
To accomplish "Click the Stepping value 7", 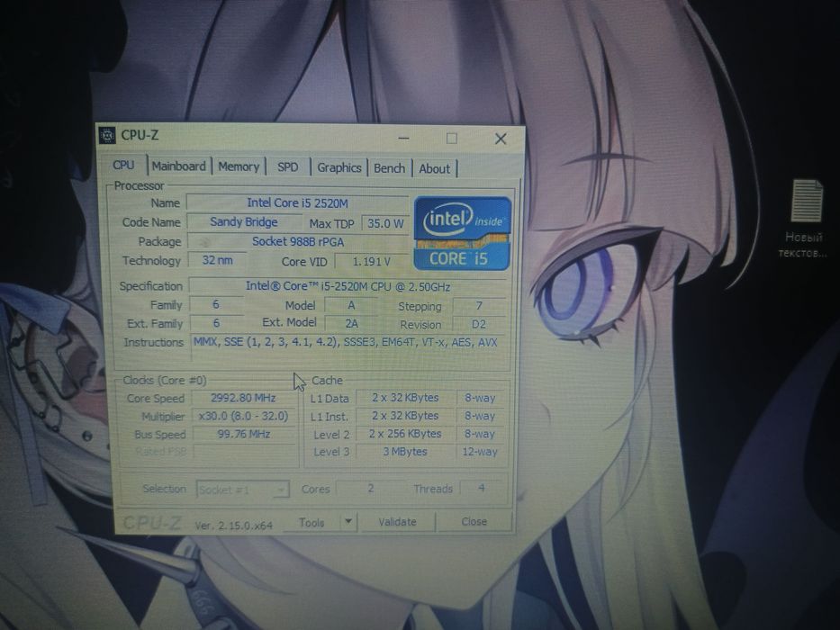I will [x=479, y=305].
